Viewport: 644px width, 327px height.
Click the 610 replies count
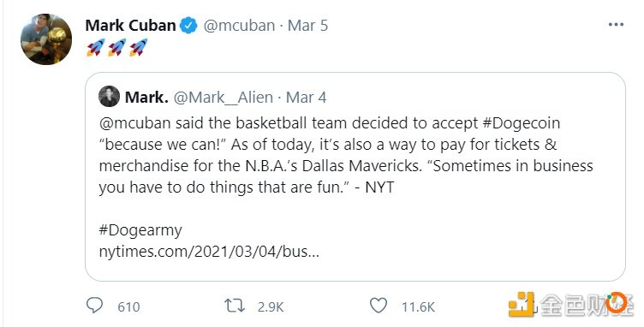click(128, 307)
